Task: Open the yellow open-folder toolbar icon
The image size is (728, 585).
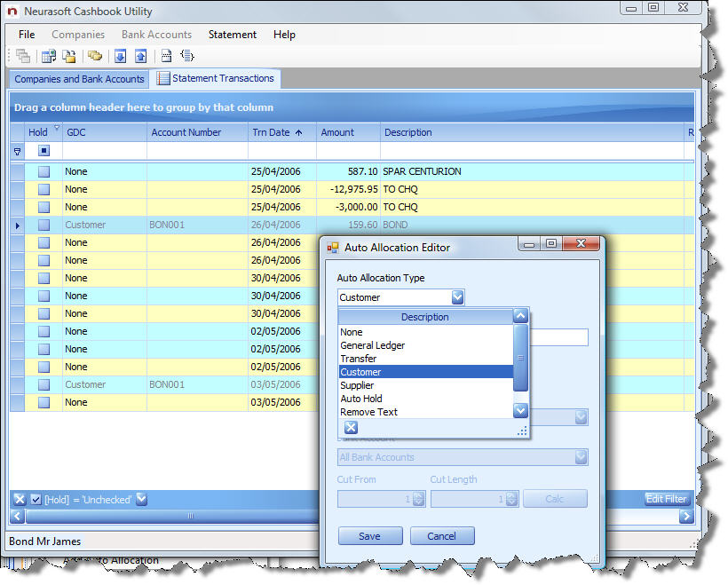Action: [69, 55]
